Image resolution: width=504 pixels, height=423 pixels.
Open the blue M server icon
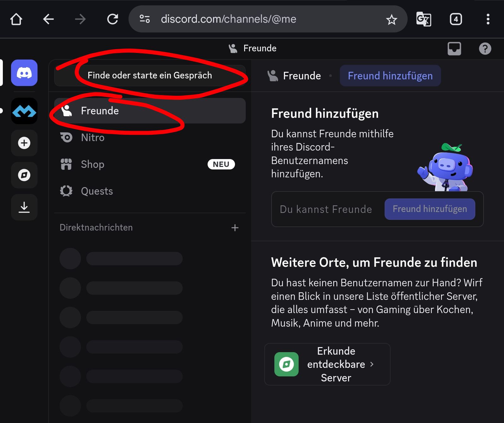tap(24, 111)
